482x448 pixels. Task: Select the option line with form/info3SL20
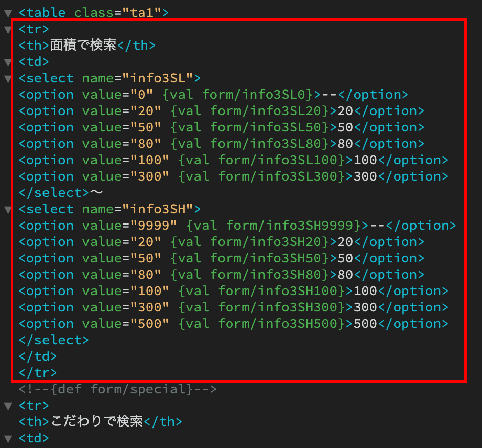(x=222, y=110)
